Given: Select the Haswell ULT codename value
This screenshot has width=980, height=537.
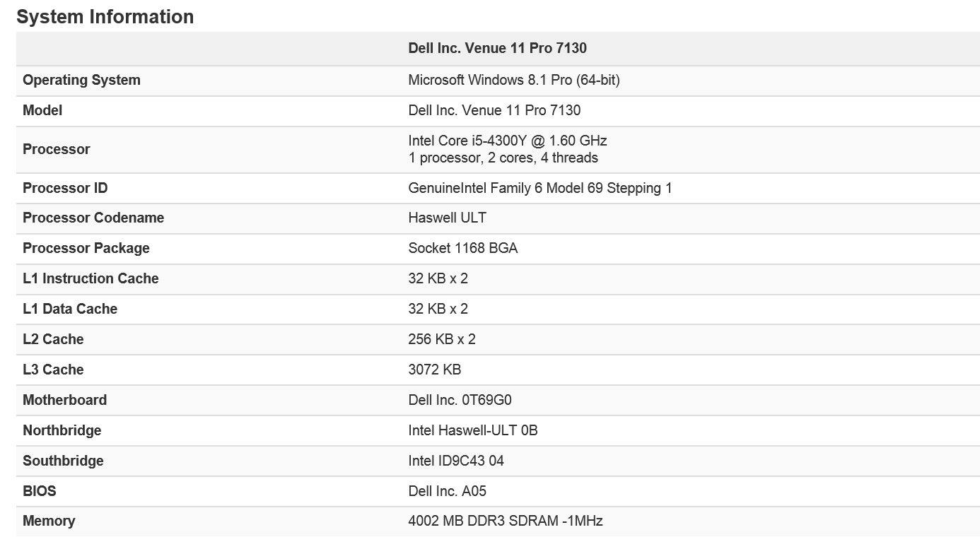Looking at the screenshot, I should (448, 218).
